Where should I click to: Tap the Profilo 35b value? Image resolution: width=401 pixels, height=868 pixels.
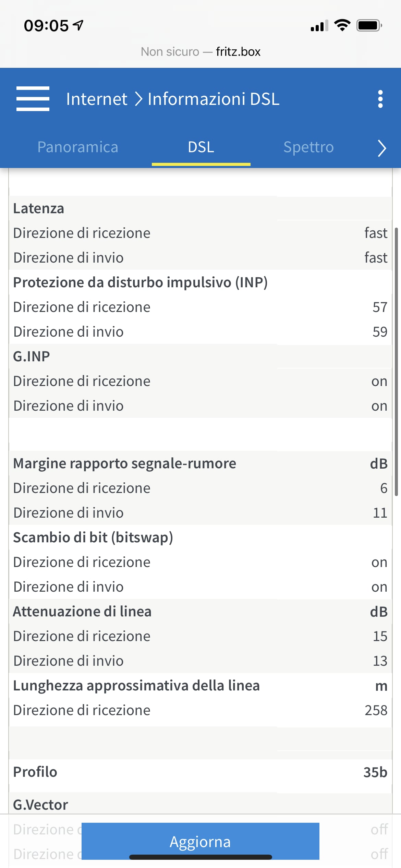click(375, 772)
